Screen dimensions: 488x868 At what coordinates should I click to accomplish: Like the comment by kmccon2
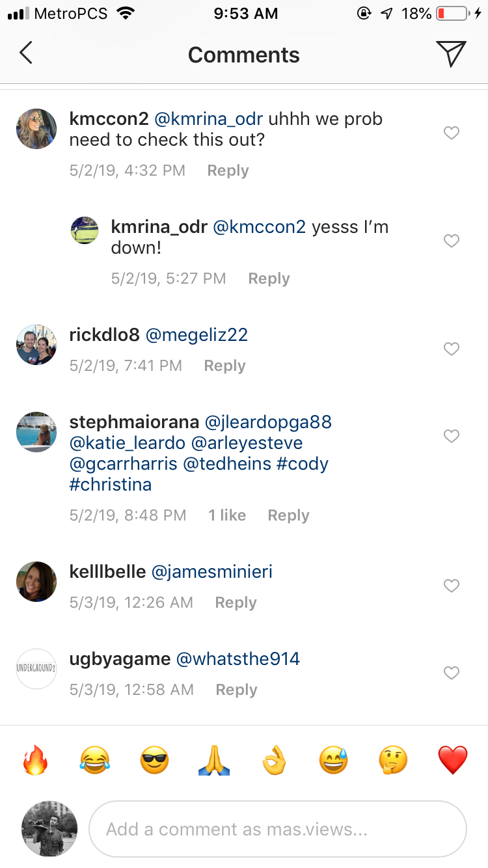451,133
